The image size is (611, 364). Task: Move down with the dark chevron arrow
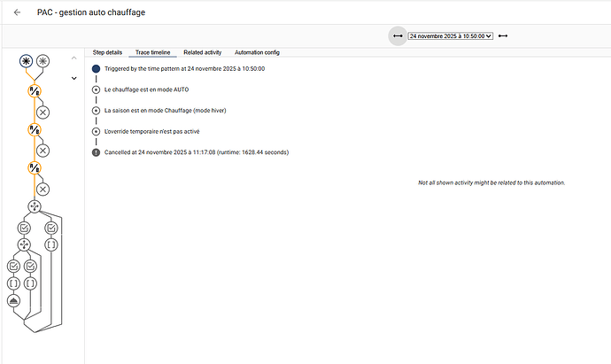tap(74, 78)
